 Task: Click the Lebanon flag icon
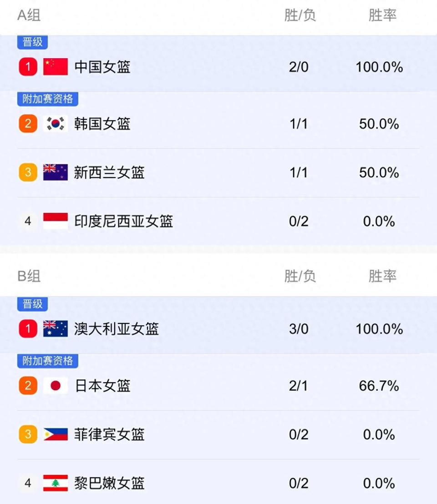pyautogui.click(x=56, y=483)
